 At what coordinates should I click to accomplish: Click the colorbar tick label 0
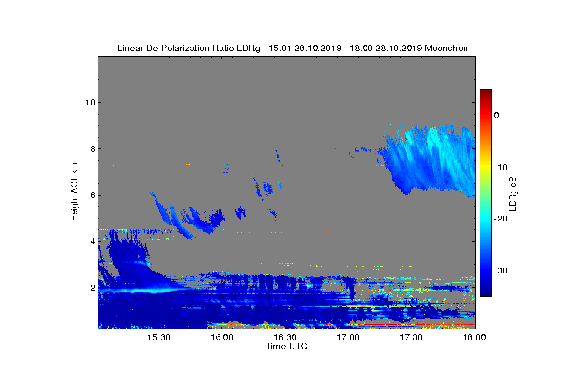[x=497, y=115]
